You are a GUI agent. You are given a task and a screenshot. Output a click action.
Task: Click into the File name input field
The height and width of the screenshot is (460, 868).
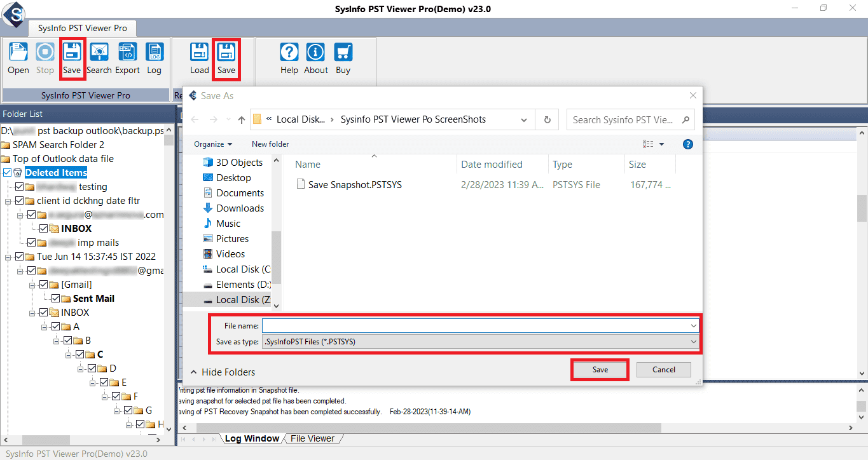(x=480, y=326)
